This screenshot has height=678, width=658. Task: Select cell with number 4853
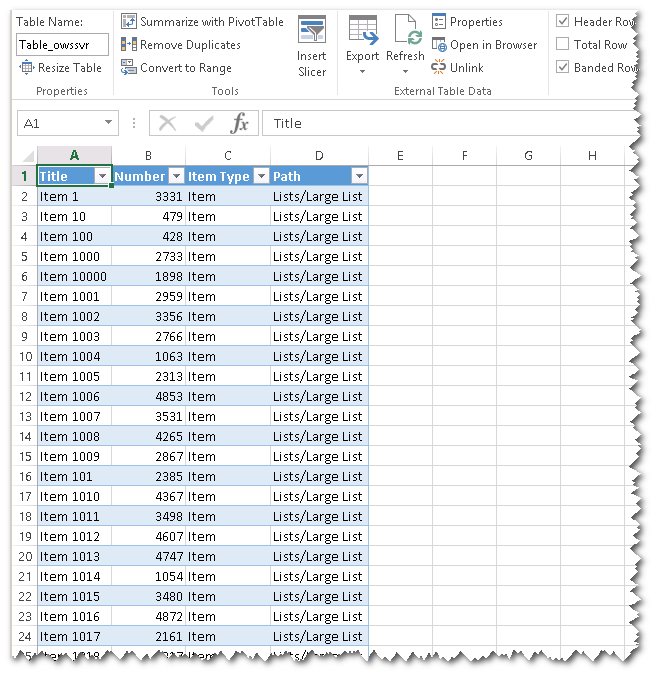coord(148,396)
